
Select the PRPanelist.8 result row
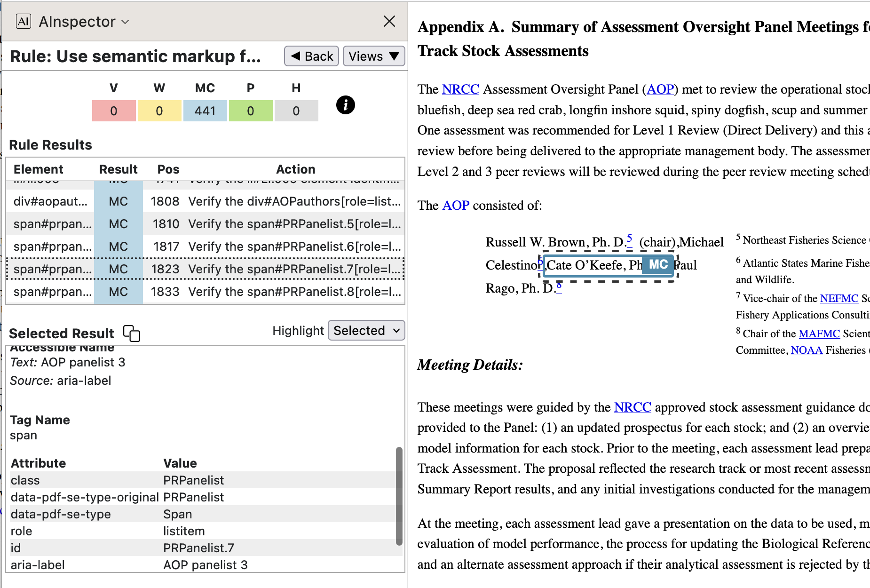[x=205, y=292]
